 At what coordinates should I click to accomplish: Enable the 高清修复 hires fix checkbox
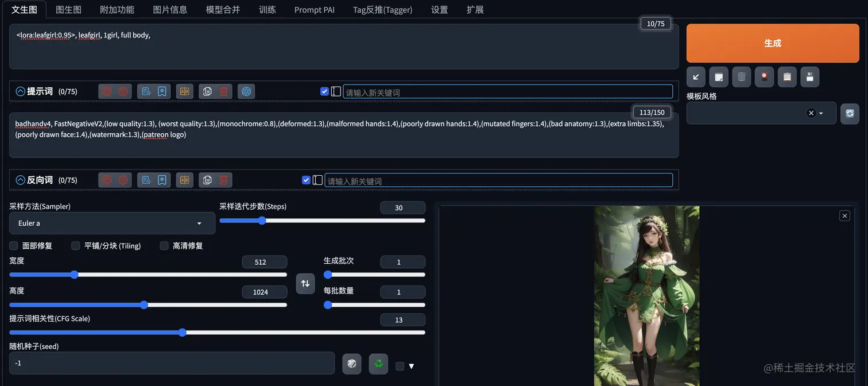click(164, 245)
